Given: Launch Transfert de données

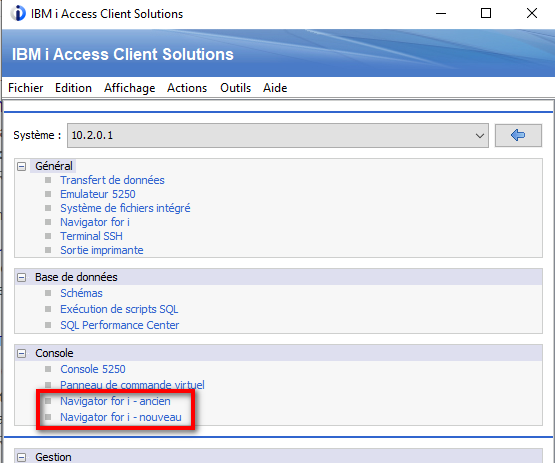Looking at the screenshot, I should pos(112,180).
